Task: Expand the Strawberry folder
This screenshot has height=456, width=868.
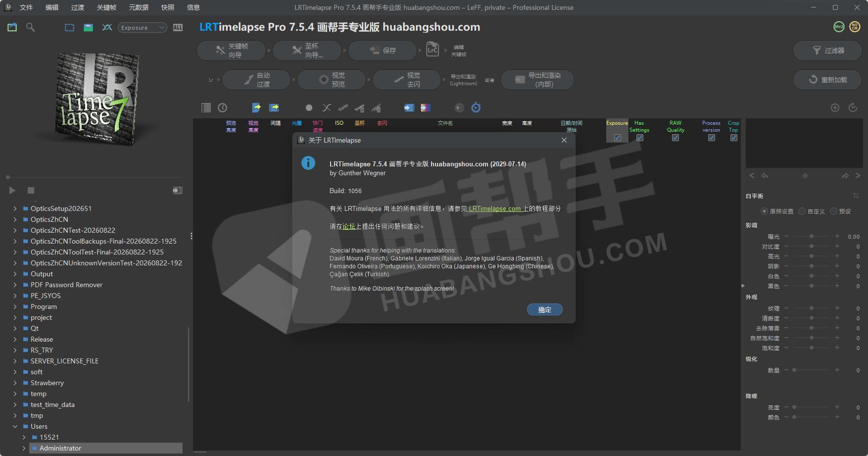Action: point(15,383)
